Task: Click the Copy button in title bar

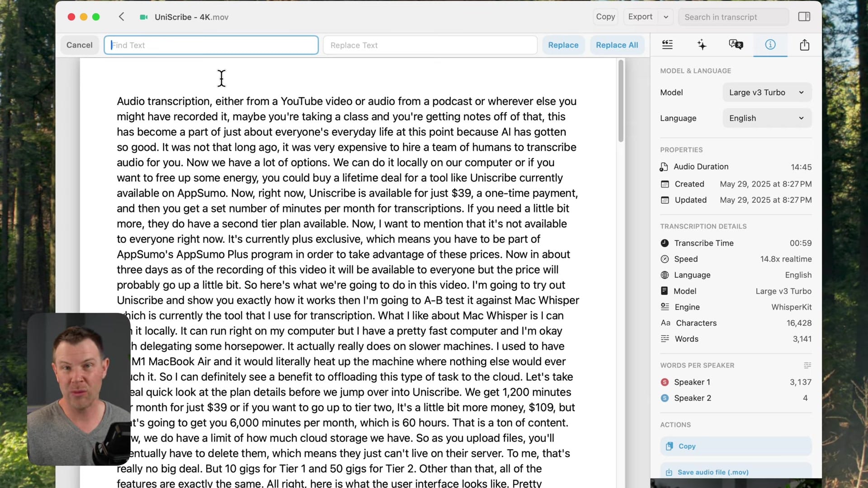Action: click(605, 17)
